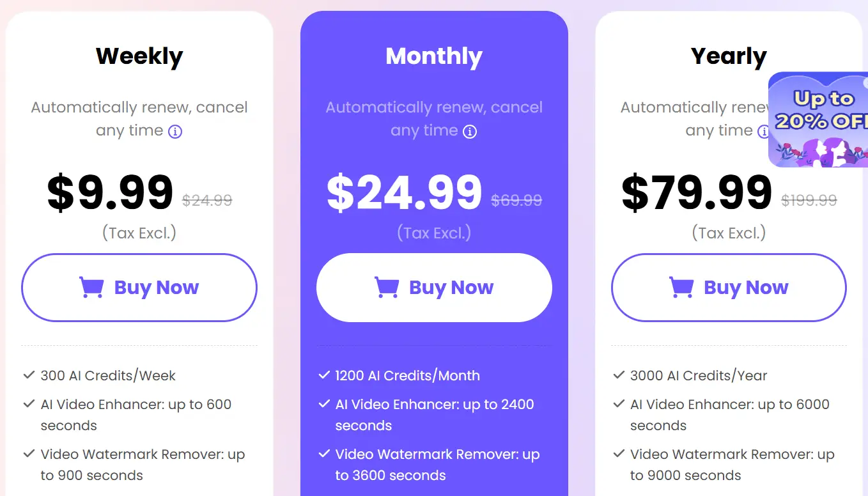Viewport: 868px width, 496px height.
Task: Click checkmark beside 1200 AI Credits/Month
Action: (x=324, y=375)
